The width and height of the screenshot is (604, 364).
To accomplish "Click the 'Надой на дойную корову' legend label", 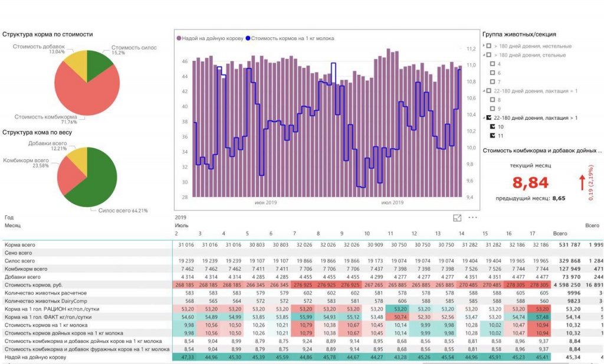I will point(212,38).
